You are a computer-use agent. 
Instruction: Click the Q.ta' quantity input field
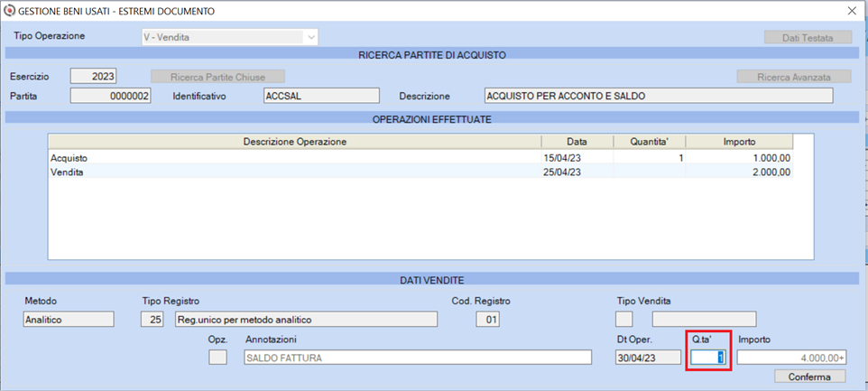(708, 358)
